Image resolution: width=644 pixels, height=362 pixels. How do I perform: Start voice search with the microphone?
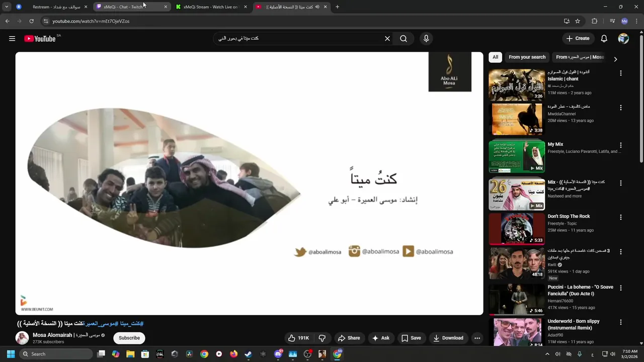click(426, 38)
